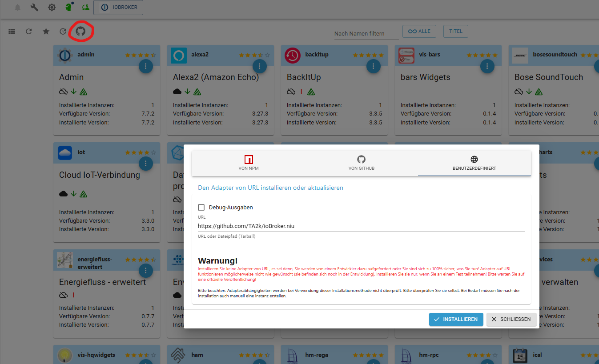
Task: Open the three-dot menu on backitup card
Action: coord(374,66)
